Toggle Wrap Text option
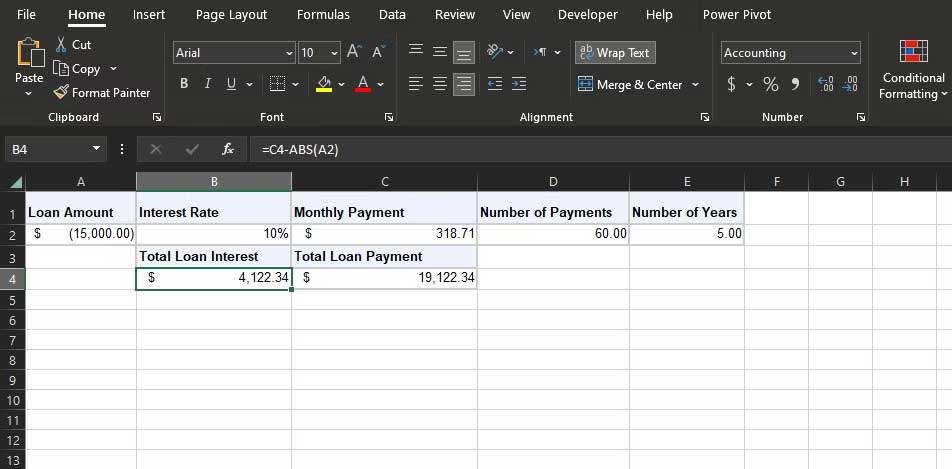This screenshot has height=469, width=952. coord(615,53)
